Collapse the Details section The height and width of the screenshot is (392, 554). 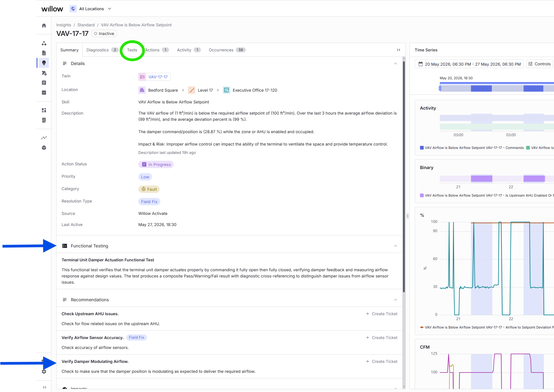pyautogui.click(x=395, y=63)
